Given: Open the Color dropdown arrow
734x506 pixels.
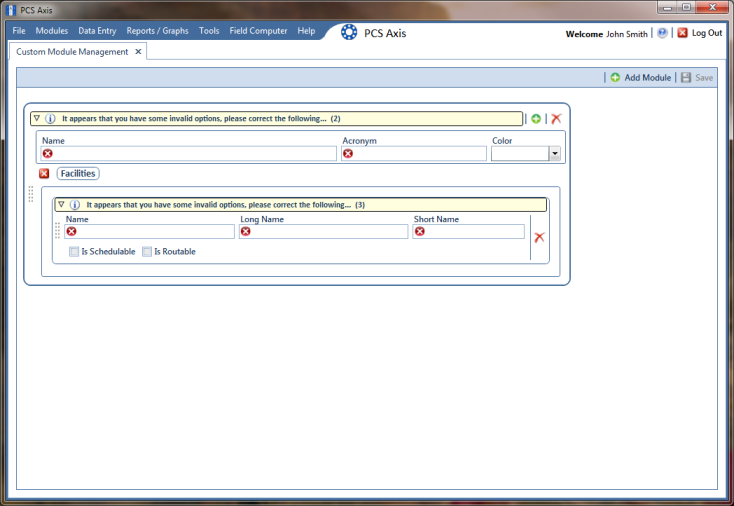Looking at the screenshot, I should (x=555, y=154).
